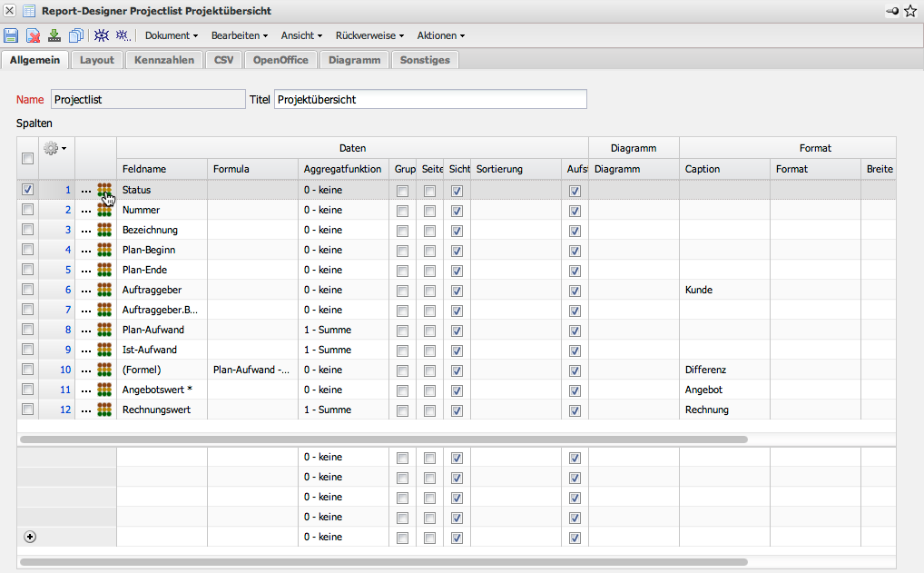Click the field picker icon in Status row
The height and width of the screenshot is (573, 924).
click(x=104, y=190)
